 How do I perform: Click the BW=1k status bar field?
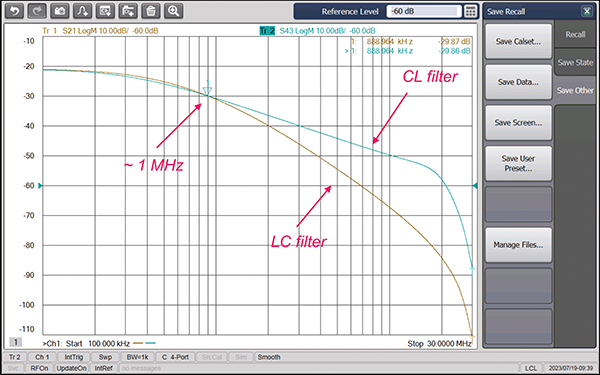coord(137,357)
